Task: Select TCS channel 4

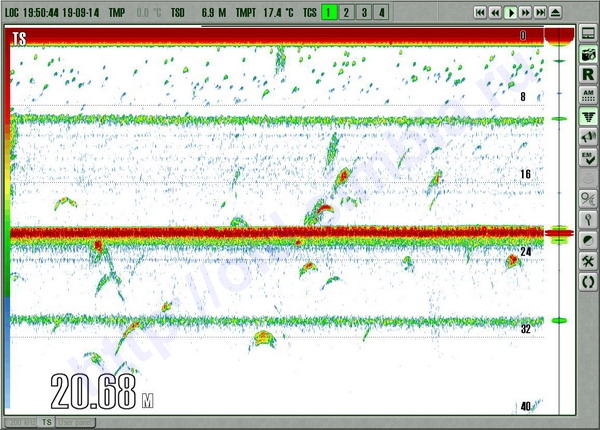Action: point(382,12)
